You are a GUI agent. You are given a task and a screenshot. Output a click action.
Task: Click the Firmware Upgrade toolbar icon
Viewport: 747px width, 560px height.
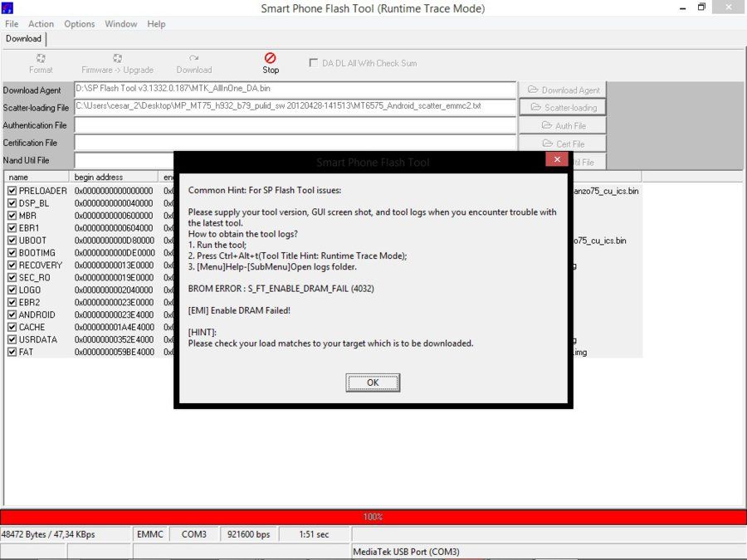117,58
